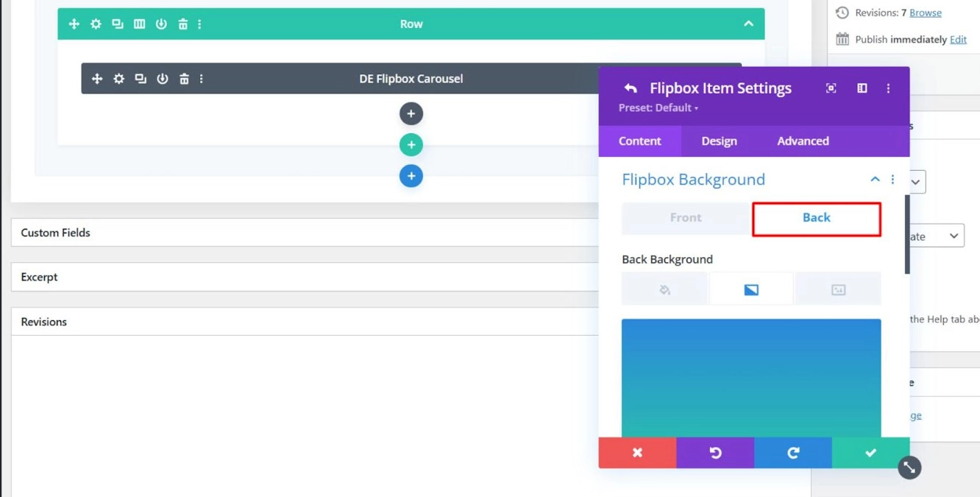Switch to the Content tab
This screenshot has width=980, height=497.
pos(640,141)
